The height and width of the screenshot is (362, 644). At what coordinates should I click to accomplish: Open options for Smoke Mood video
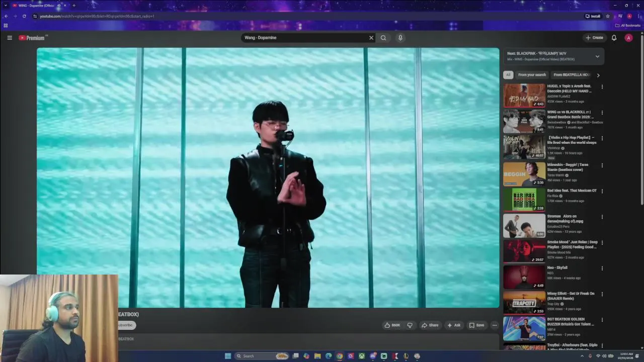[x=602, y=243]
